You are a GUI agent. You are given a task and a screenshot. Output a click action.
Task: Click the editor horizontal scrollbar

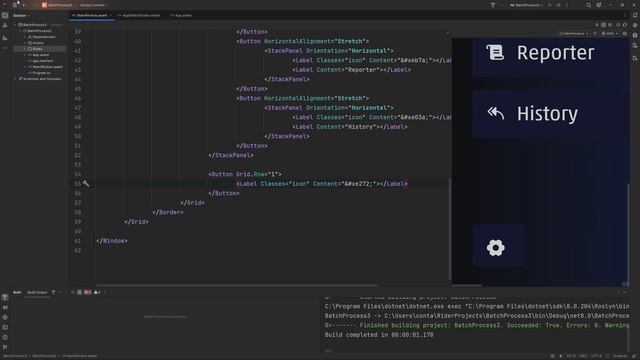(237, 285)
